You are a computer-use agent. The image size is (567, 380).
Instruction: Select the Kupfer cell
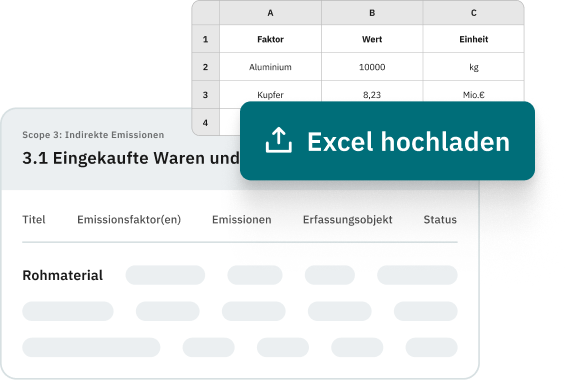coord(270,92)
